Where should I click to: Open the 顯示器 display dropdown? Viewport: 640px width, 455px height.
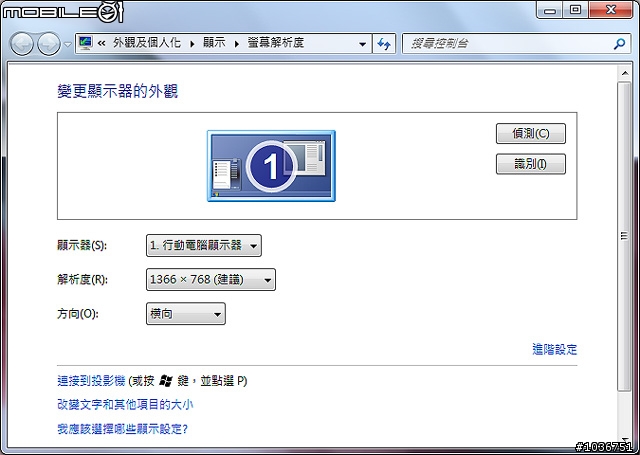tap(204, 245)
